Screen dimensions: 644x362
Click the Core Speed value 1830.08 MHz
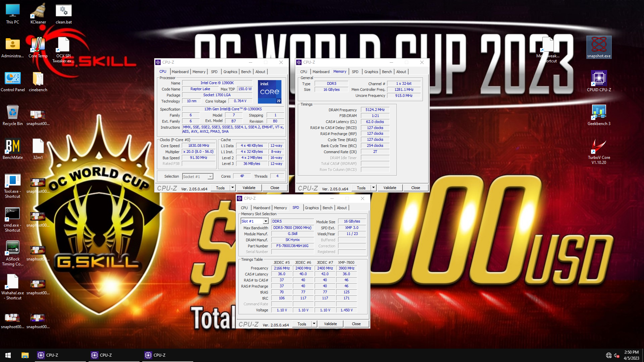199,146
